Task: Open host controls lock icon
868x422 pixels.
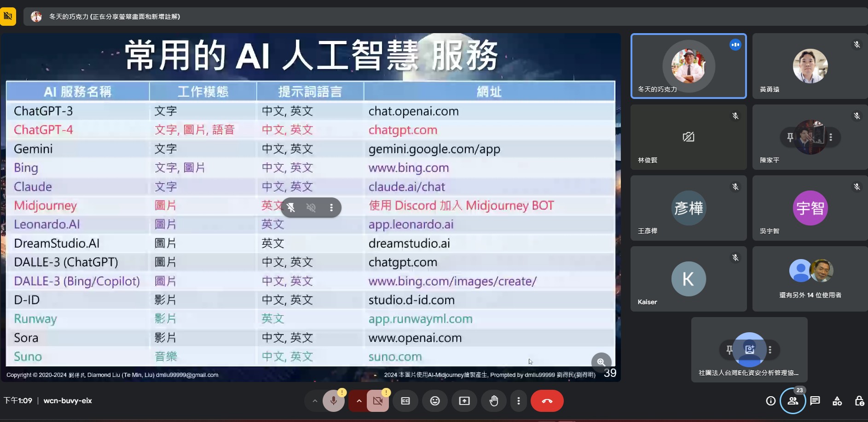Action: click(x=859, y=401)
